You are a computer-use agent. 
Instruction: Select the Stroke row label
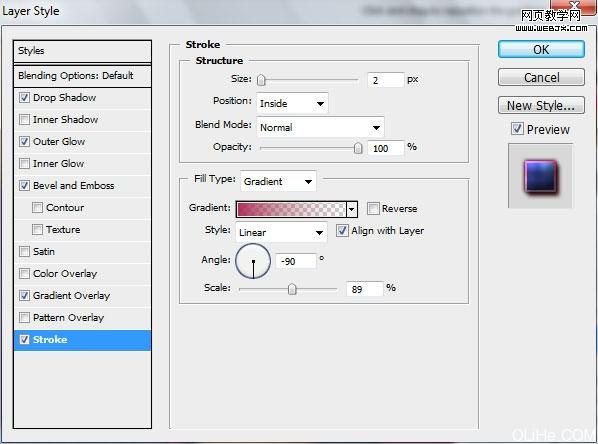[50, 339]
